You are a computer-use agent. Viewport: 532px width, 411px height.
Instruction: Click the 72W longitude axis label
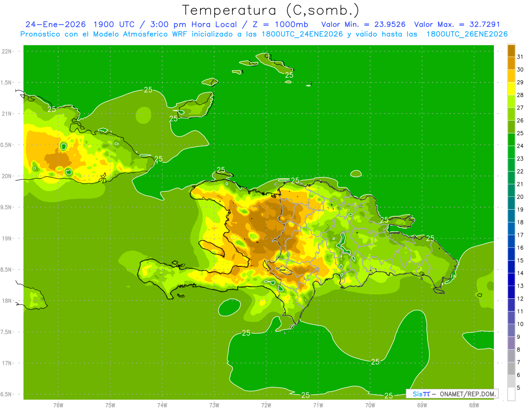[x=266, y=405]
